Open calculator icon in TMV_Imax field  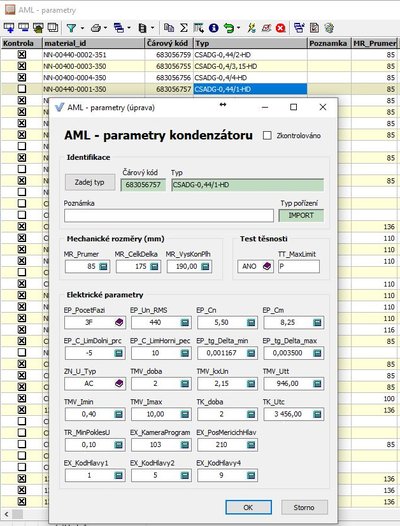(x=185, y=414)
